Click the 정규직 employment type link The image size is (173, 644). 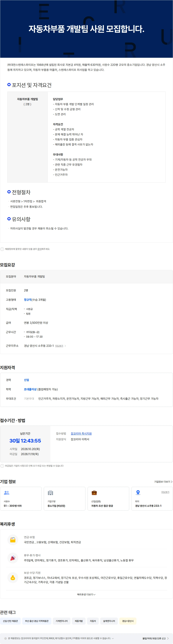point(28,300)
